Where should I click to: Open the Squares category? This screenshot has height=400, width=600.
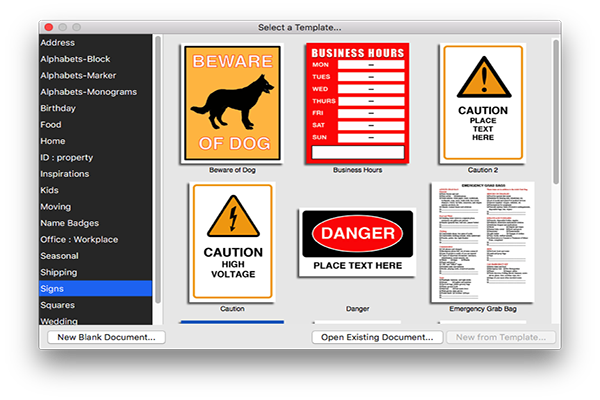pos(95,305)
